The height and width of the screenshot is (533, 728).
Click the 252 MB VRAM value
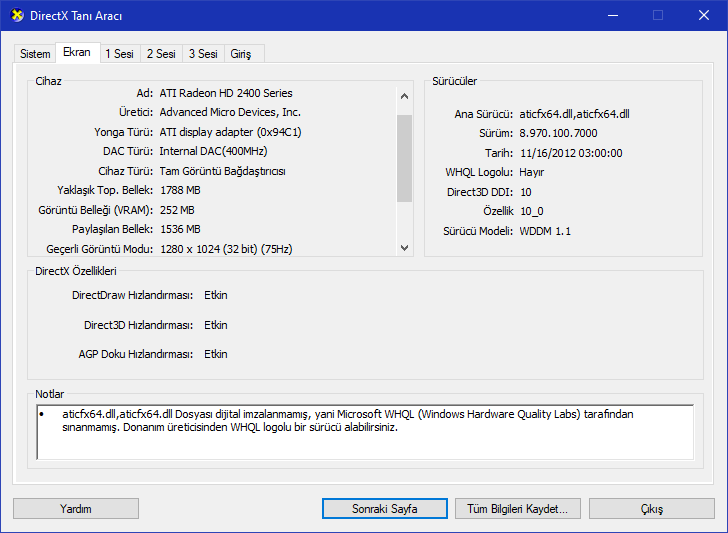click(177, 210)
